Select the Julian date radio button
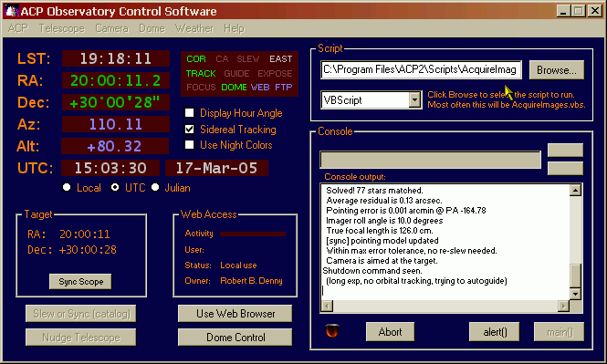 155,188
